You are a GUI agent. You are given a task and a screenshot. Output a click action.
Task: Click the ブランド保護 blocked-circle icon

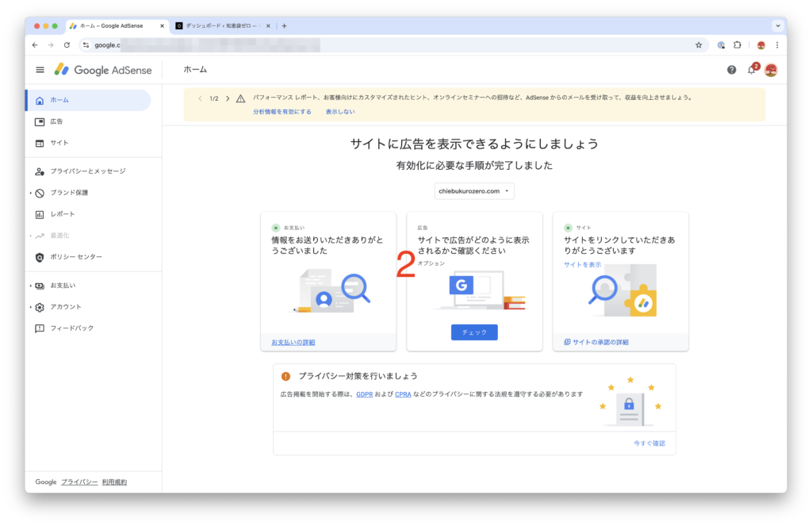coord(40,194)
